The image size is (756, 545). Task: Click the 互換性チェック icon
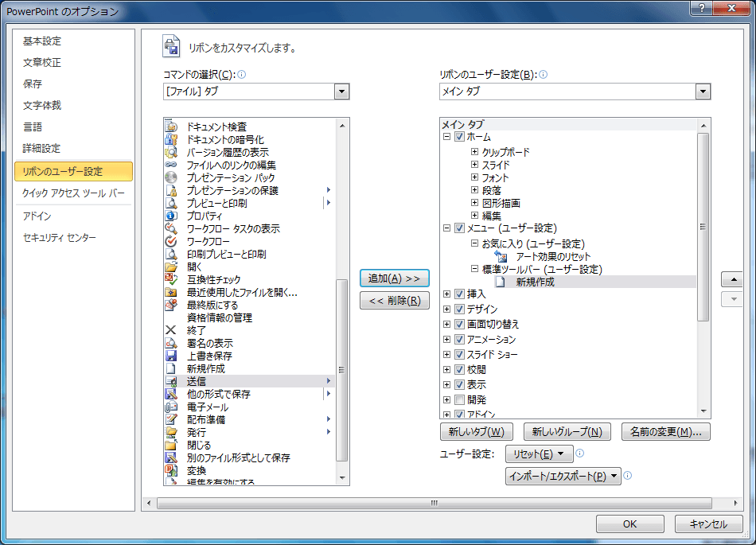coord(171,279)
